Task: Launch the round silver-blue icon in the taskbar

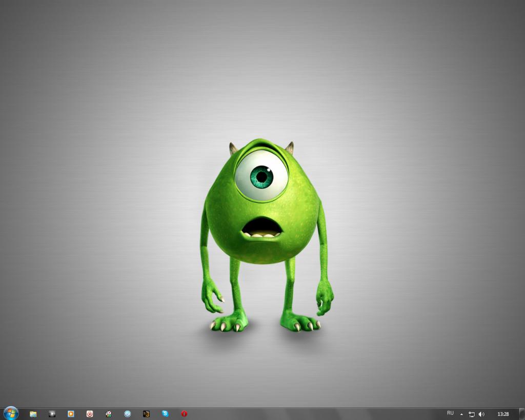Action: click(x=128, y=414)
